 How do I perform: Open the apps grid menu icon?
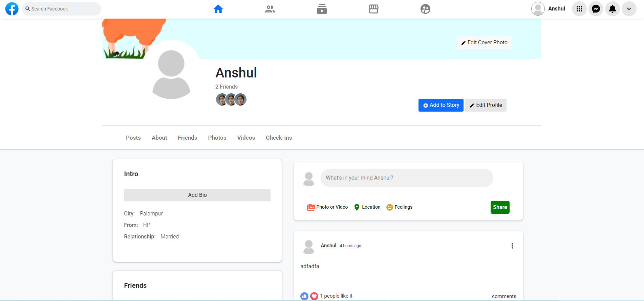click(579, 9)
